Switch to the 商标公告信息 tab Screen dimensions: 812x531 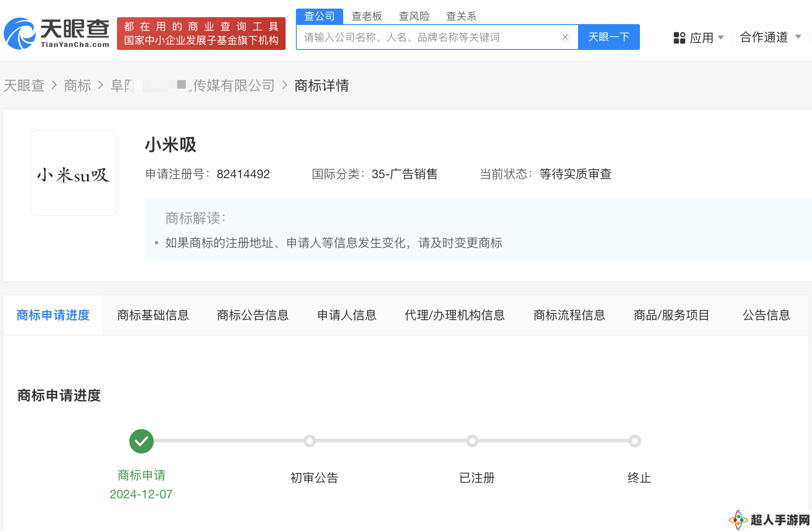click(x=253, y=315)
